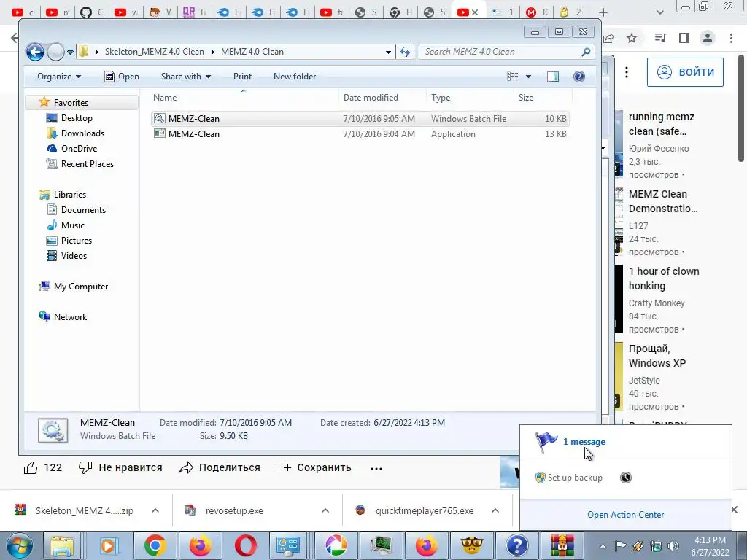Click Print in the Explorer toolbar
The image size is (747, 560).
[242, 77]
